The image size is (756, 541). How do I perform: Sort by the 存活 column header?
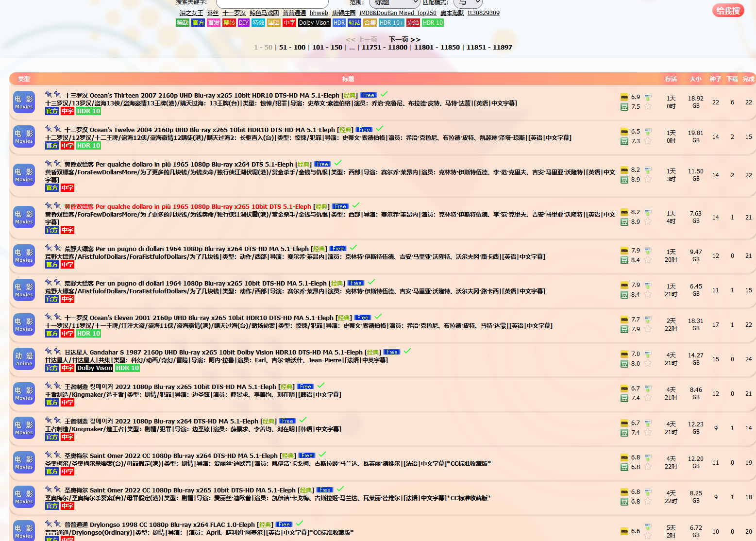pyautogui.click(x=671, y=79)
